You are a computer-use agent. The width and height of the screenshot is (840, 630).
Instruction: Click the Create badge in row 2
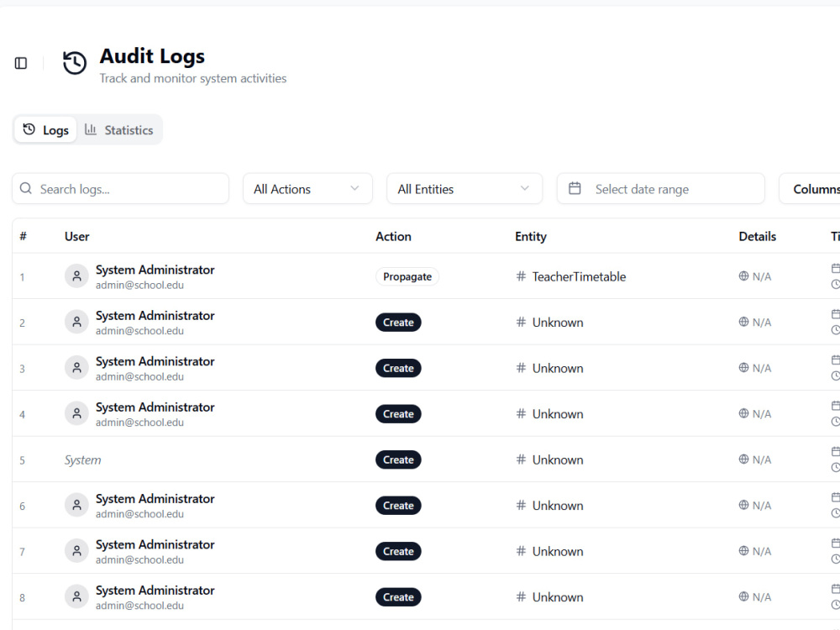point(398,323)
